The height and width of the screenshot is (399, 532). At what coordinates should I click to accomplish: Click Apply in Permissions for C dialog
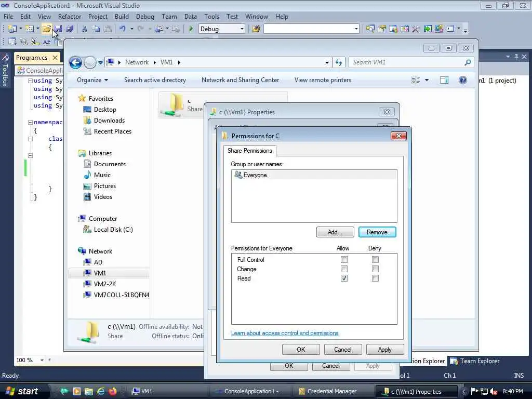[385, 350]
